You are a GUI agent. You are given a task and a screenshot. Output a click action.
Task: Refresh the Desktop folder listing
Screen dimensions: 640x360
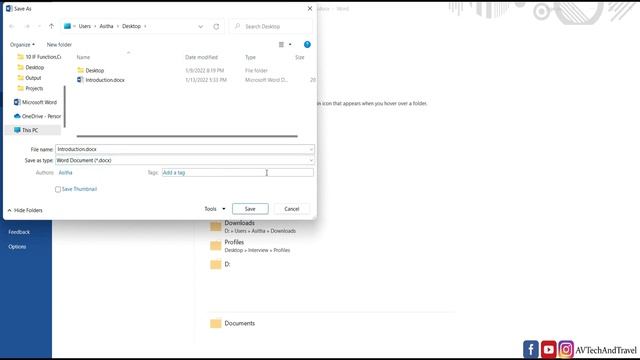216,27
